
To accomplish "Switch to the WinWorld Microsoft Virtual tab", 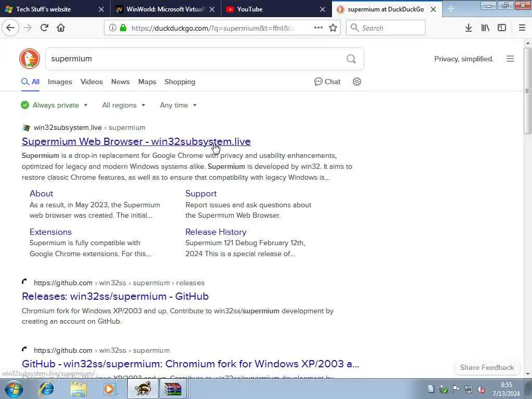I will [166, 9].
